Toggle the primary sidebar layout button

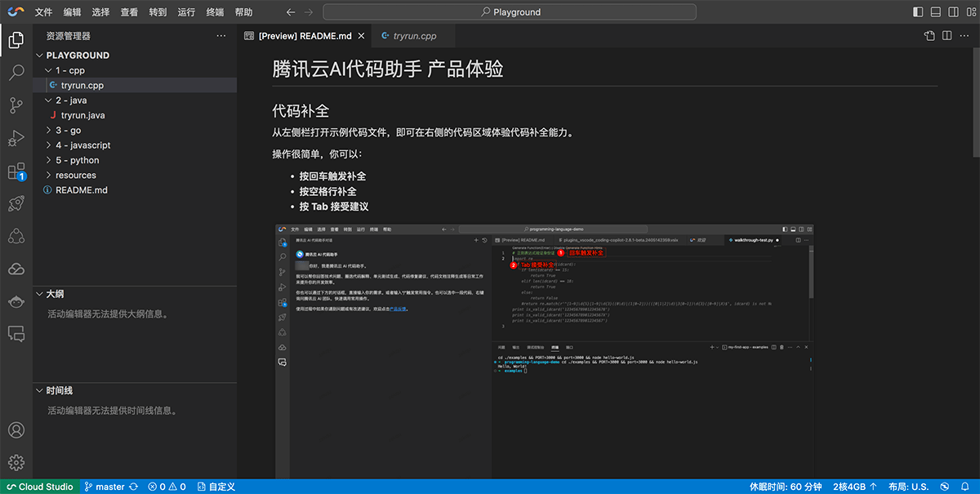918,12
